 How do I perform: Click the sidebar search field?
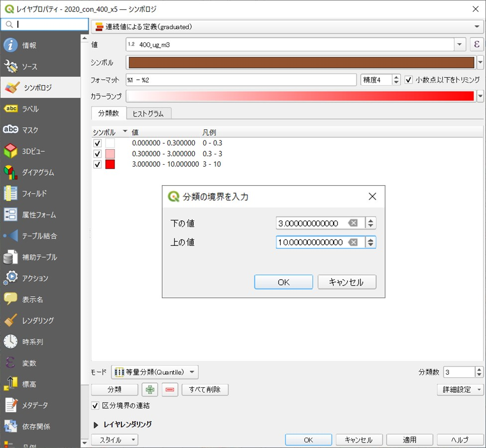[45, 24]
